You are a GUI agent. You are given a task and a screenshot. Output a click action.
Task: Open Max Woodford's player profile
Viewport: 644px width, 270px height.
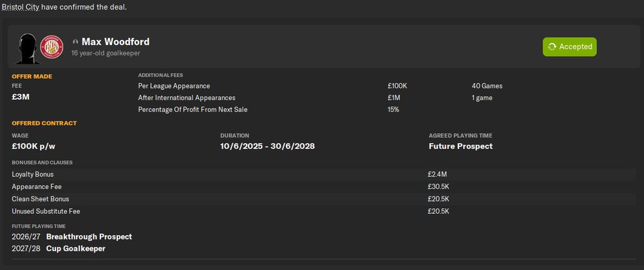click(x=115, y=42)
